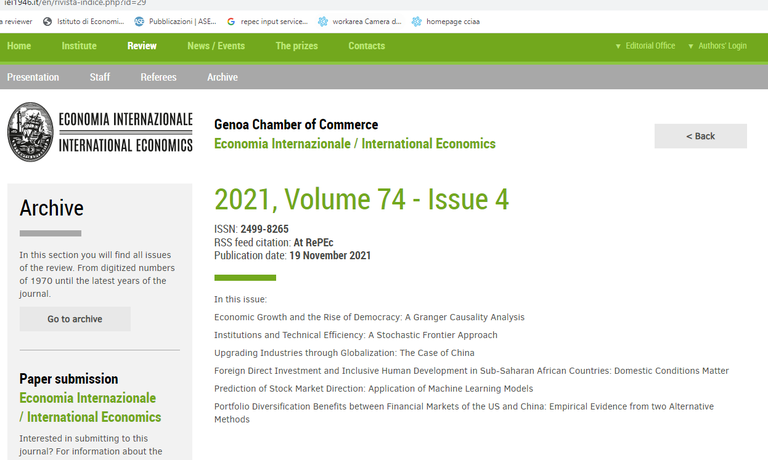Screen dimensions: 768x460
Task: Open the At RePEc citation link
Action: pyautogui.click(x=313, y=242)
